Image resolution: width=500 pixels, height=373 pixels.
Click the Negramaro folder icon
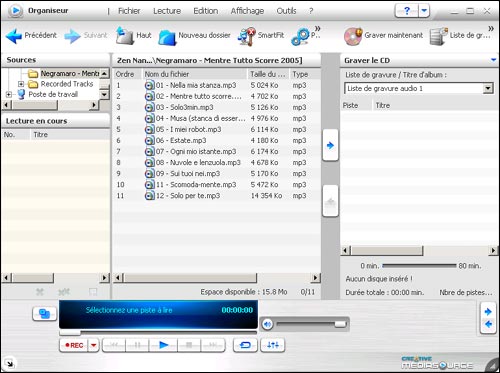33,73
